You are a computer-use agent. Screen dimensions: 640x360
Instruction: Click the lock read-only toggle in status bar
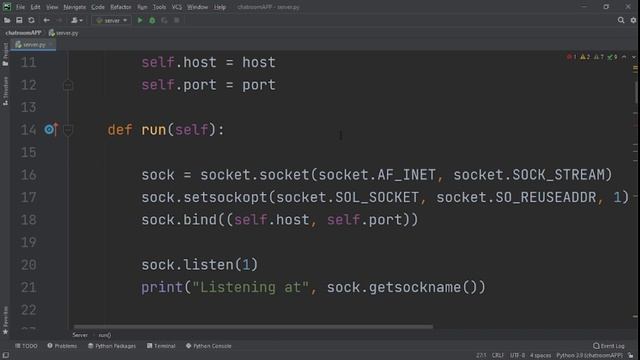pyautogui.click(x=631, y=356)
